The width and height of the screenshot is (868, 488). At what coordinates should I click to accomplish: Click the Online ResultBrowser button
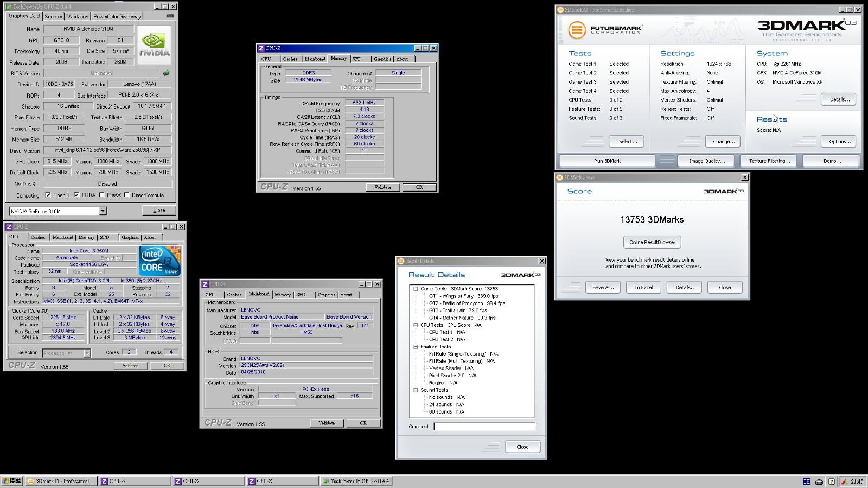point(652,242)
